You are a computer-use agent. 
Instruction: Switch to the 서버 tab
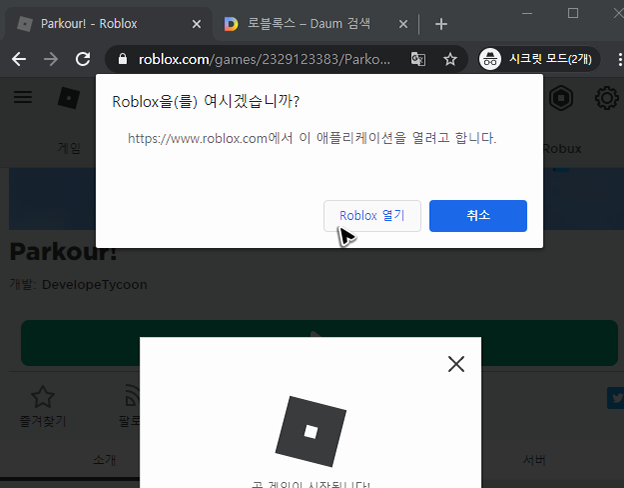coord(534,460)
